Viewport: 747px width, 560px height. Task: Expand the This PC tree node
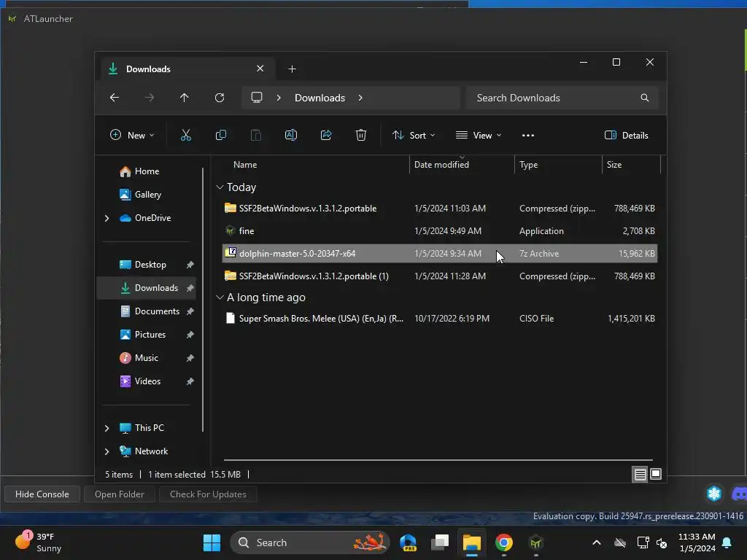tap(107, 428)
